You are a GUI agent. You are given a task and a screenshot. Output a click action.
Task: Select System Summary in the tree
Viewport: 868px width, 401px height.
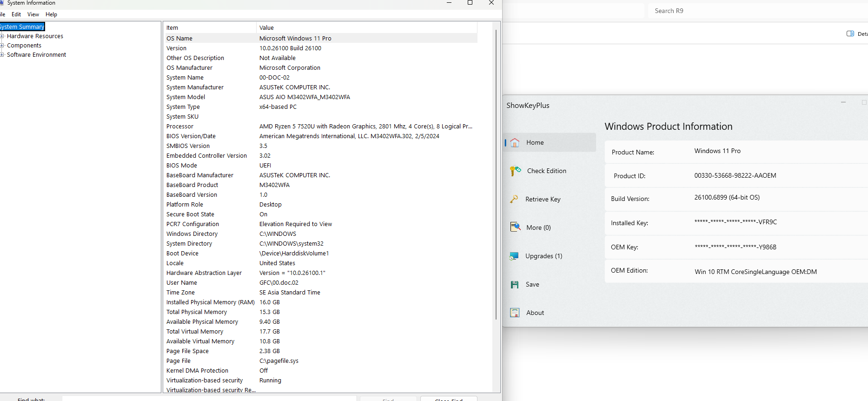(x=22, y=27)
